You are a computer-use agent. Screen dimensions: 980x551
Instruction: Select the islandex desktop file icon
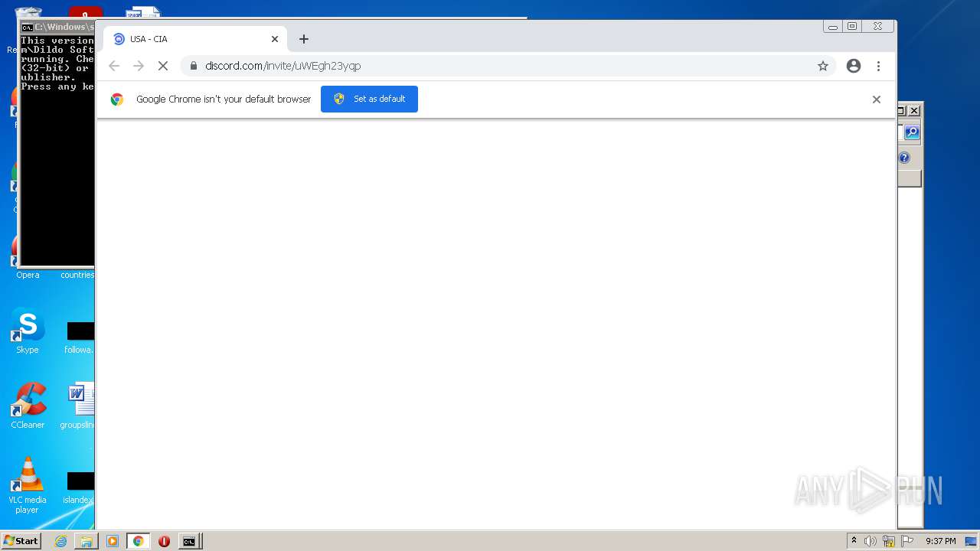(79, 487)
